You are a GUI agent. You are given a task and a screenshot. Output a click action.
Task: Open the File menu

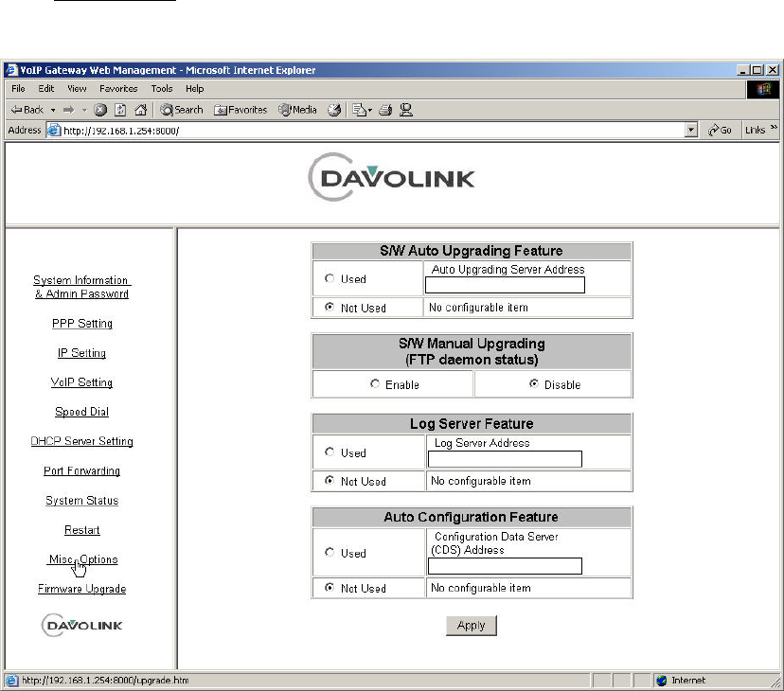click(18, 88)
